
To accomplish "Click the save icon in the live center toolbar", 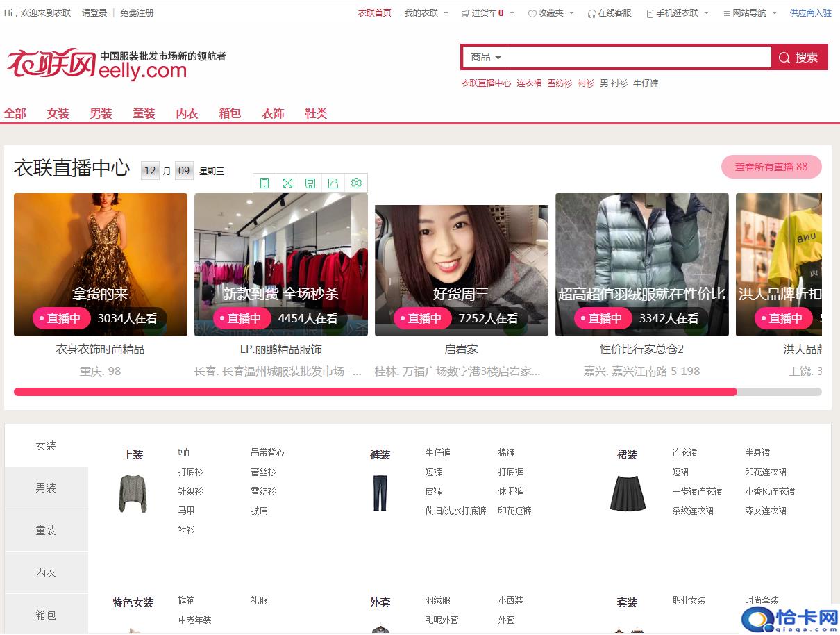I will coord(310,183).
